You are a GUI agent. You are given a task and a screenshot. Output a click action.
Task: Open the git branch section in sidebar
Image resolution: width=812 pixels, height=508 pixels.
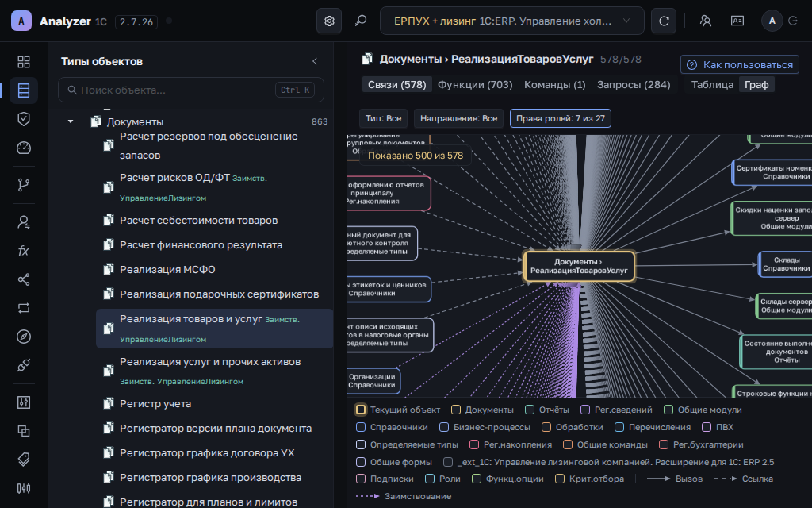pyautogui.click(x=24, y=185)
